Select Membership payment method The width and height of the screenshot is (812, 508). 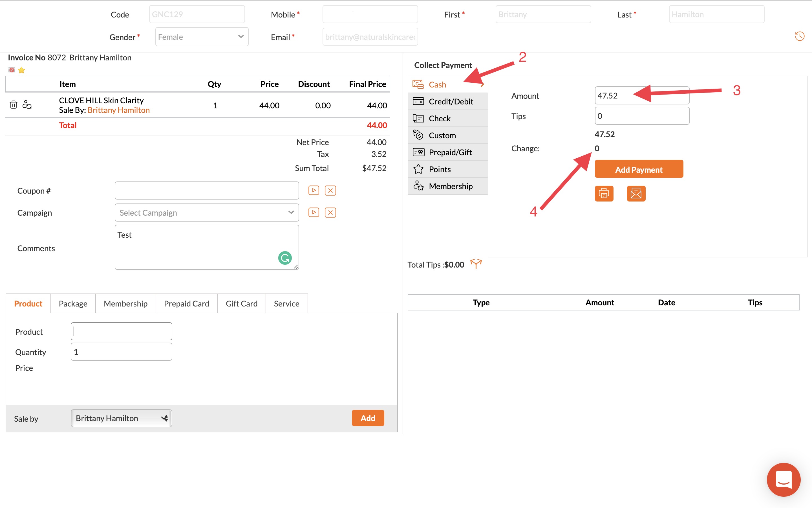point(448,186)
